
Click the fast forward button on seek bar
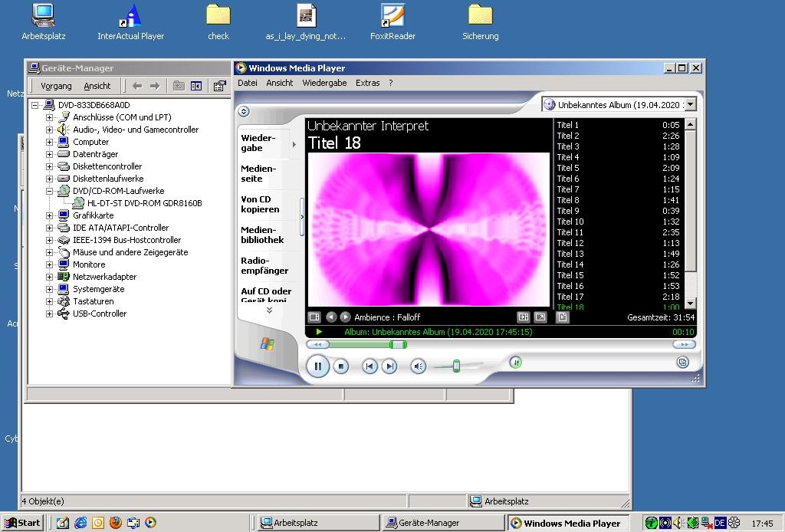(684, 344)
